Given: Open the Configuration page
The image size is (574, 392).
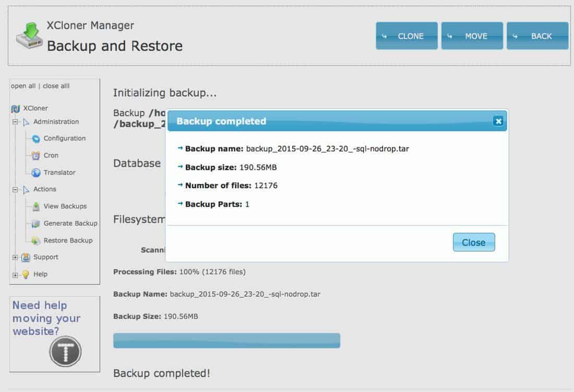Looking at the screenshot, I should click(x=64, y=138).
